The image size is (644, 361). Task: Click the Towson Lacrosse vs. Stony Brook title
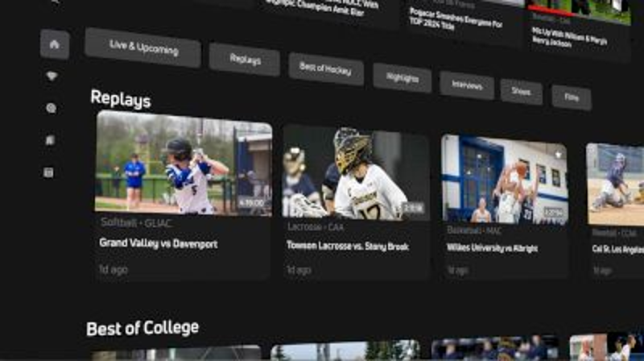click(347, 246)
